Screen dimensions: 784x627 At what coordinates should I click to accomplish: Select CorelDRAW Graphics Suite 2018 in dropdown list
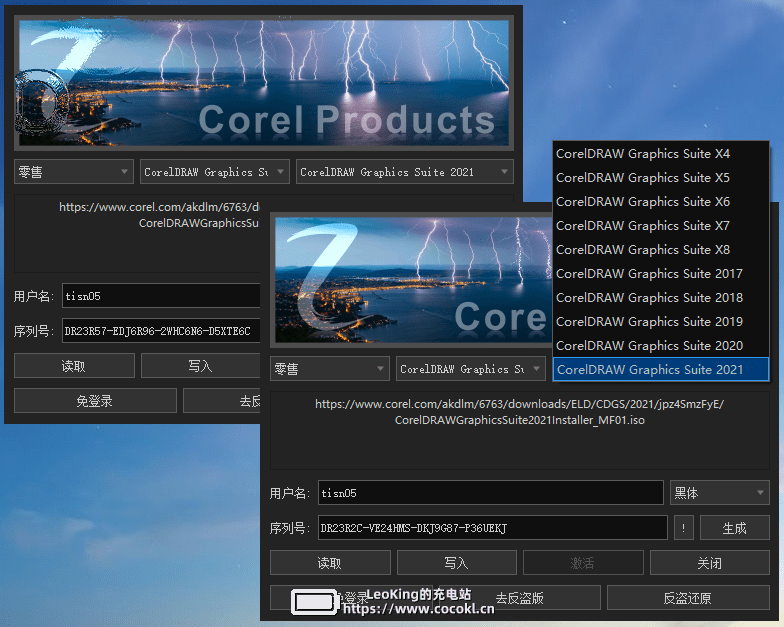(660, 298)
